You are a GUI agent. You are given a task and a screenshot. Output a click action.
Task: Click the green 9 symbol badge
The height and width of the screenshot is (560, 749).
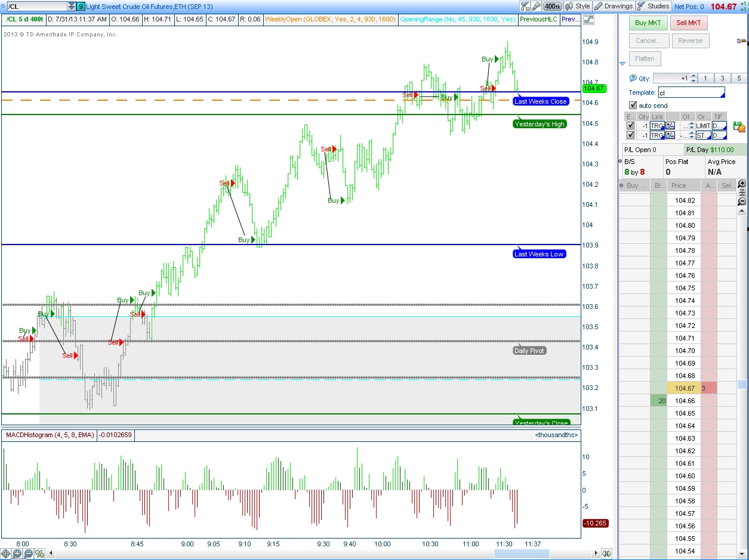pyautogui.click(x=81, y=7)
